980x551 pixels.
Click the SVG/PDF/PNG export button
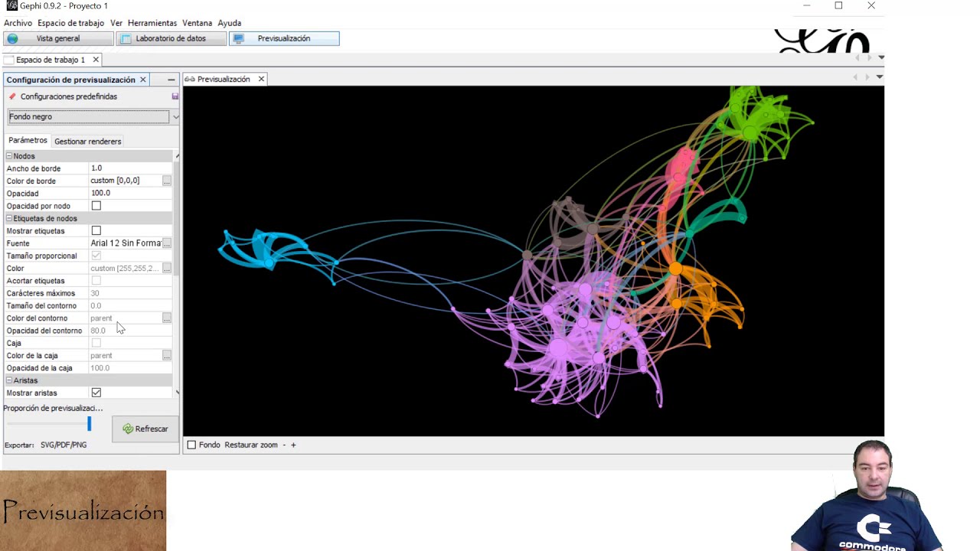64,445
